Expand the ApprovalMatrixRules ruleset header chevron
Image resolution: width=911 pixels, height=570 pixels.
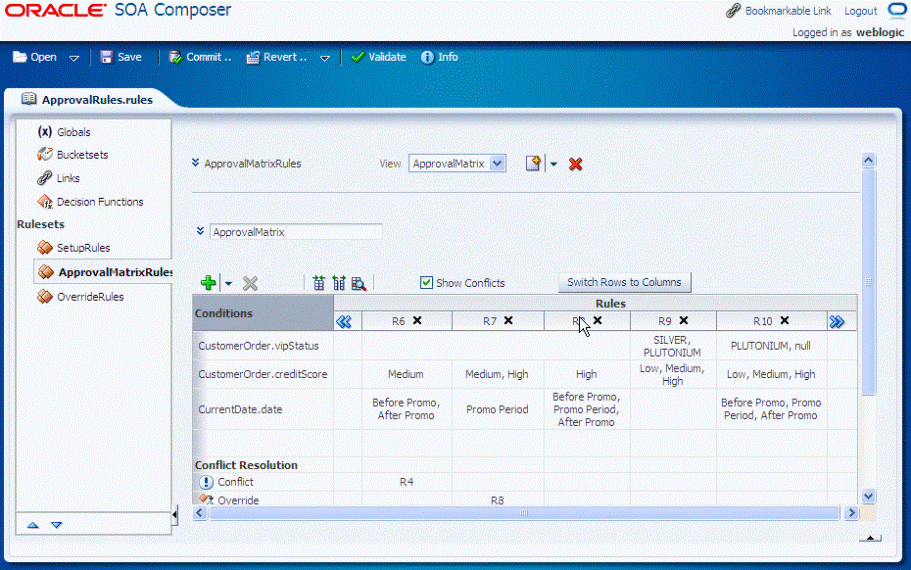tap(195, 163)
